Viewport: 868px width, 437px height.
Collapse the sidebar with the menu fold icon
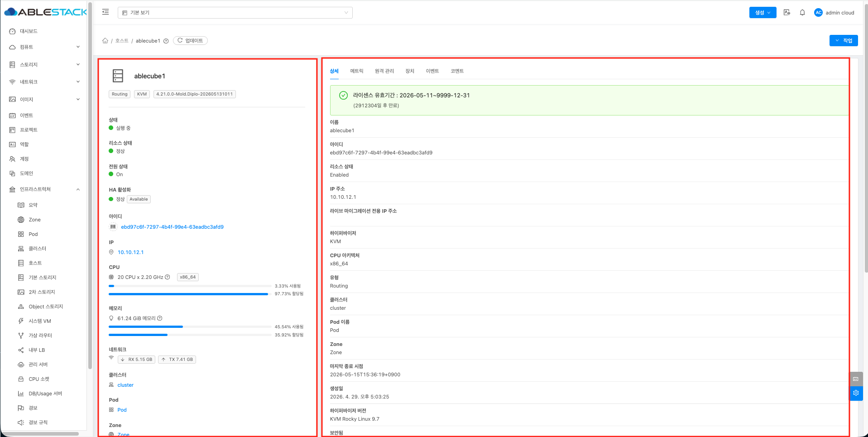106,12
